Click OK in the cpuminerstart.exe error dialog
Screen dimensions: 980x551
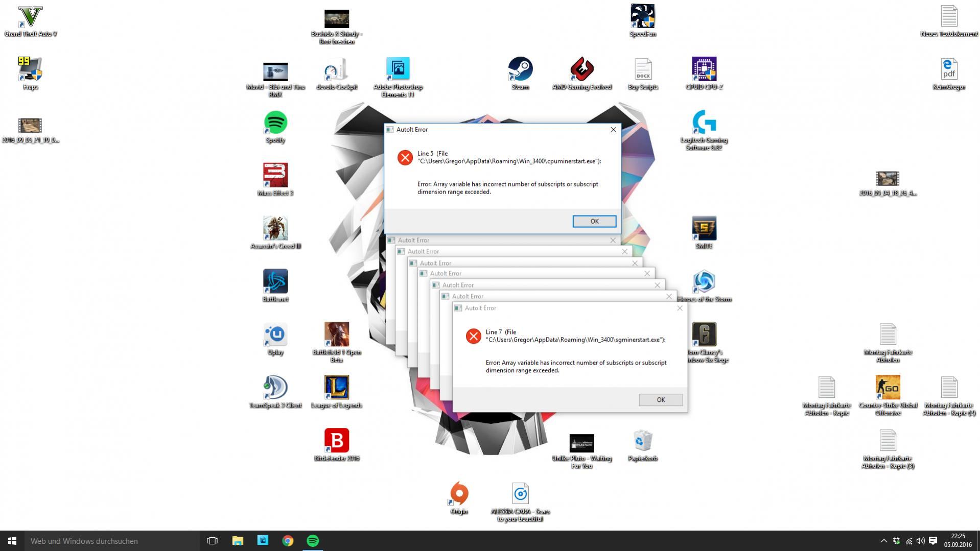(594, 221)
